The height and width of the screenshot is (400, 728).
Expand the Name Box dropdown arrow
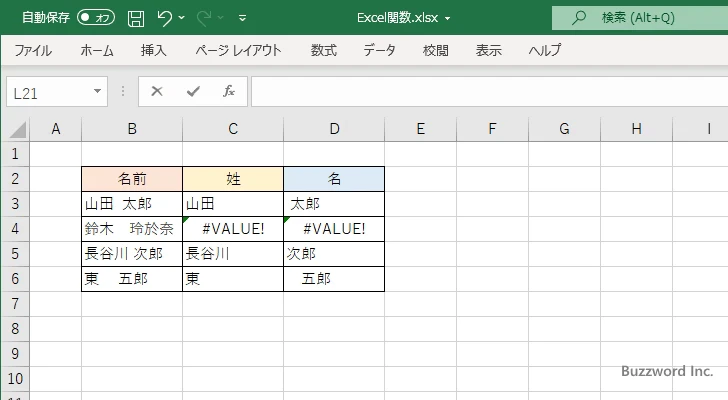pos(98,91)
